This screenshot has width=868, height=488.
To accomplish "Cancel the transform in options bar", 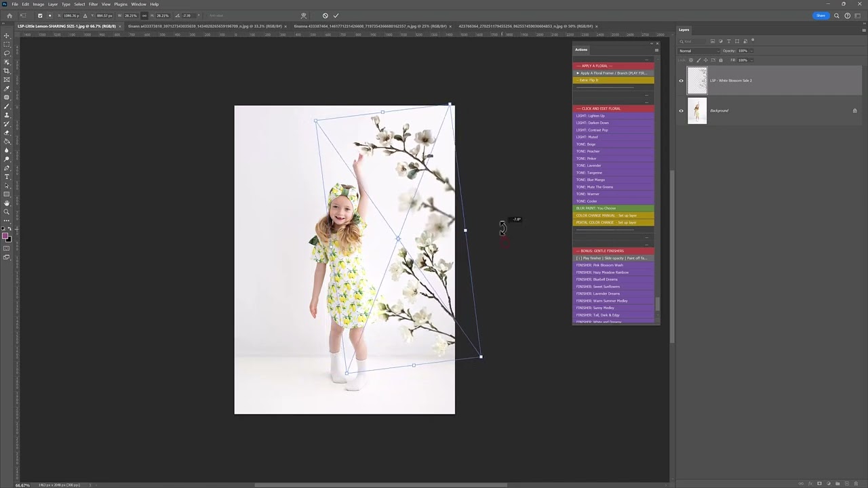I will 325,16.
